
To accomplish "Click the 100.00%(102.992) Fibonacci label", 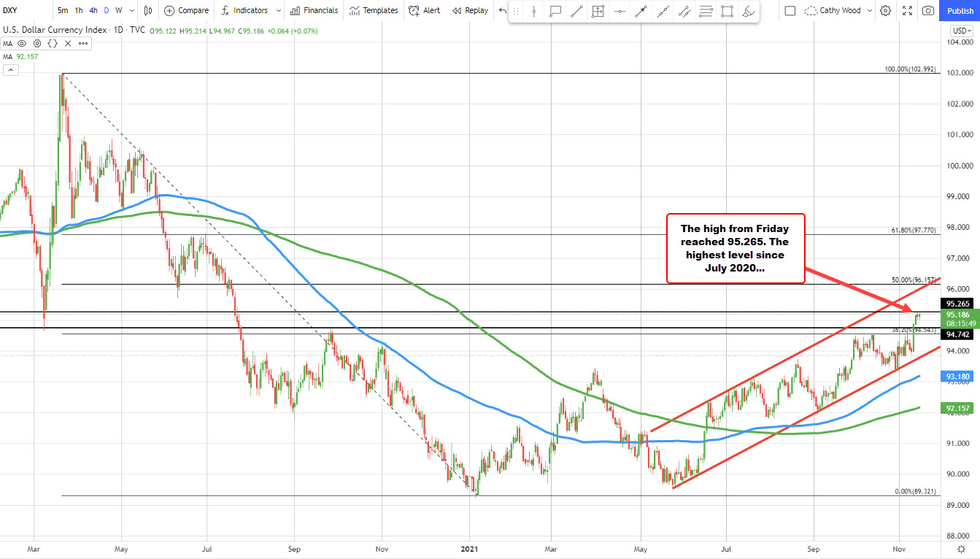I will (x=911, y=69).
